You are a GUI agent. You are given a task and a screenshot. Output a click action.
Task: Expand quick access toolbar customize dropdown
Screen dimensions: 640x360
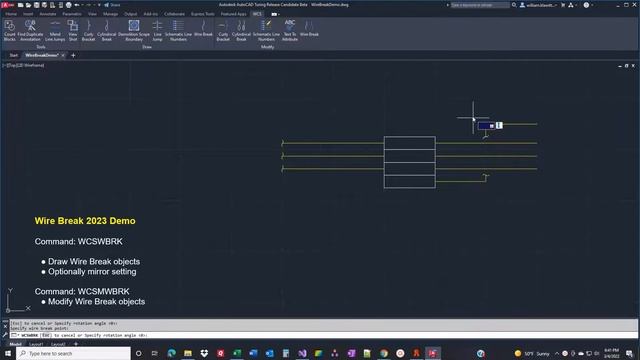pos(99,5)
